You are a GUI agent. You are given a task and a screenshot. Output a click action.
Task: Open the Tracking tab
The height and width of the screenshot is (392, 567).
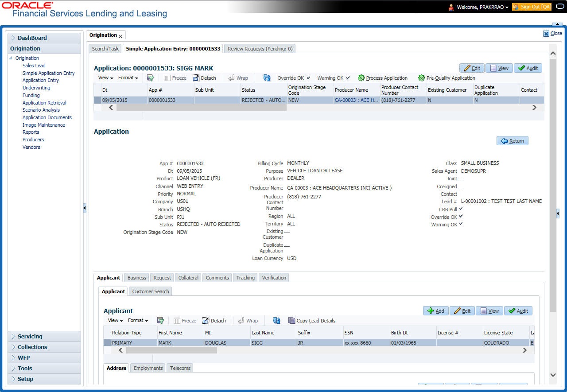245,278
